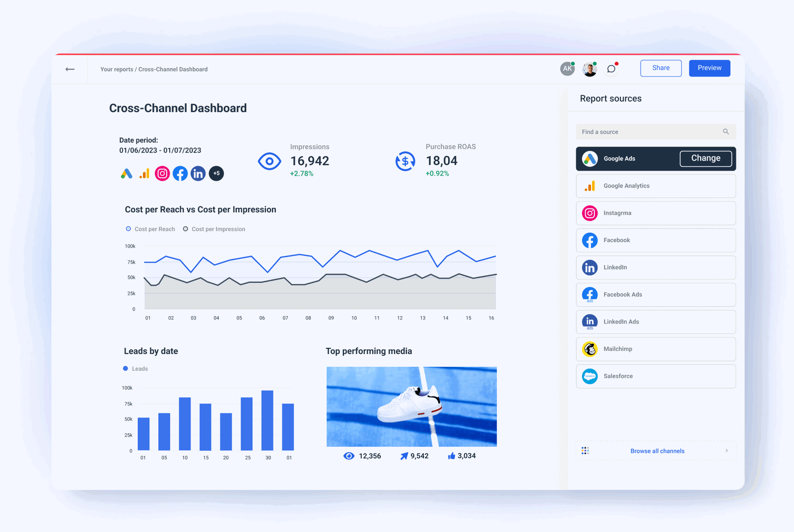Click the Preview button

tap(709, 68)
